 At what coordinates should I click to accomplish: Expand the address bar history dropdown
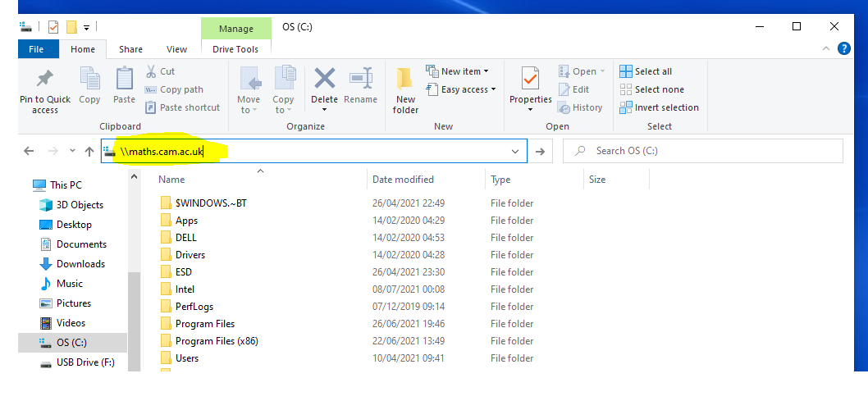pos(515,151)
